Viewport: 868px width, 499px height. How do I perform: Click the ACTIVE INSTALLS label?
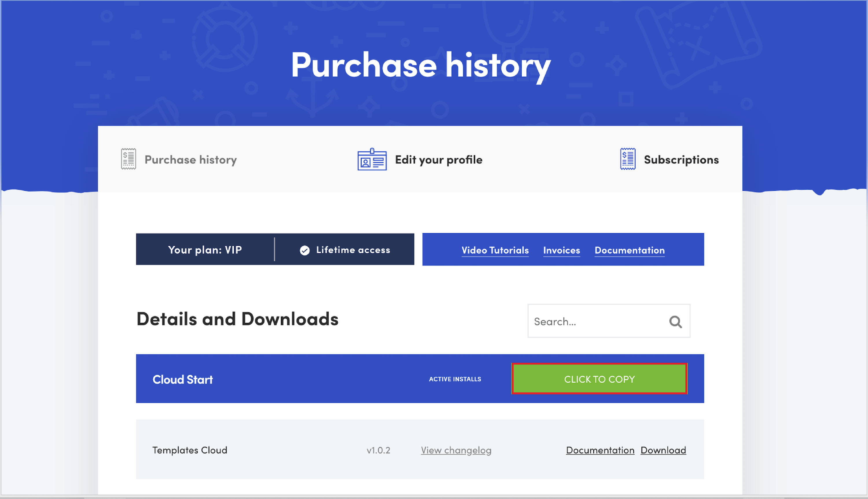tap(455, 379)
